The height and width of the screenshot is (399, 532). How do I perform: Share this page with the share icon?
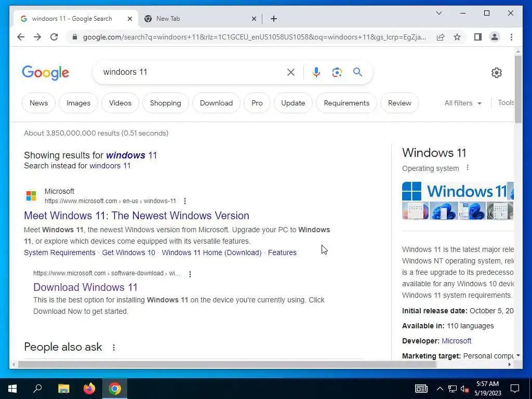(441, 37)
